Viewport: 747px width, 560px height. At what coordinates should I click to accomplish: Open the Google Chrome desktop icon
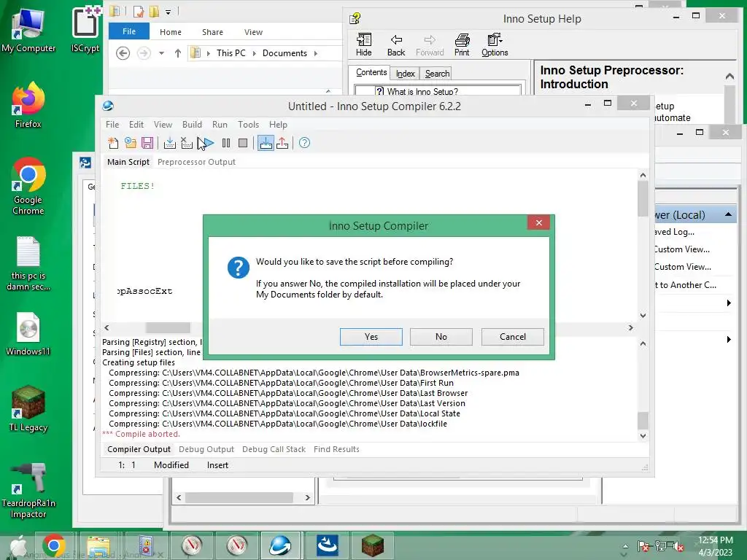tap(28, 186)
